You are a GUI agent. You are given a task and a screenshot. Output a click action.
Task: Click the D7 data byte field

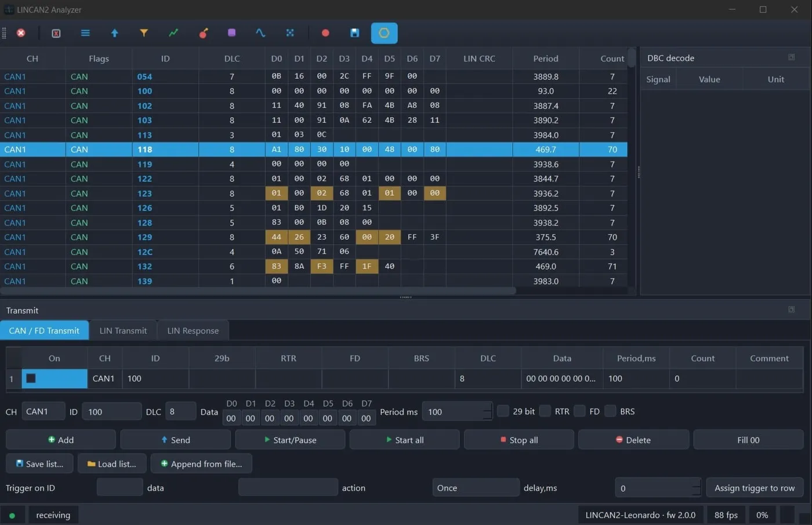coord(366,418)
